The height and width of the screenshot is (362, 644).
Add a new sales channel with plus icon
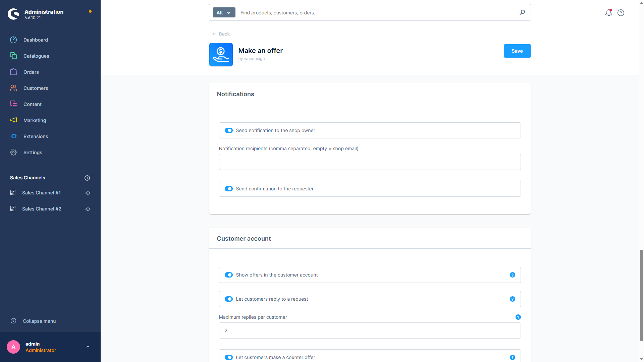pyautogui.click(x=87, y=178)
